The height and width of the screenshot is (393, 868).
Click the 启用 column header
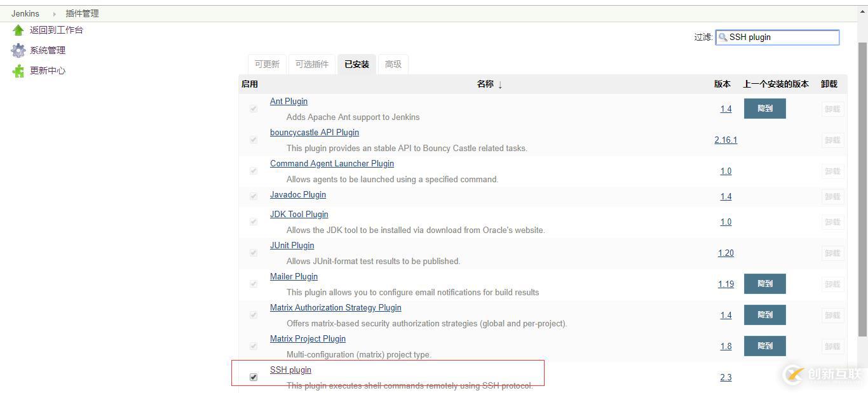coord(250,84)
